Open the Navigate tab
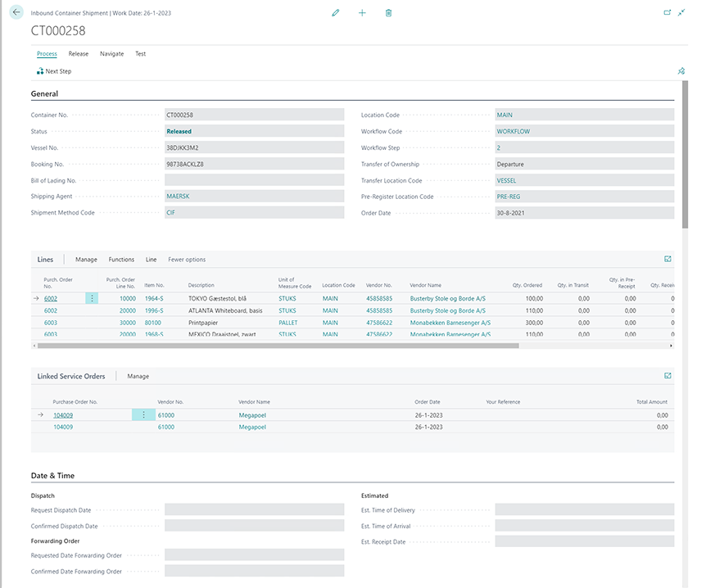 click(111, 53)
